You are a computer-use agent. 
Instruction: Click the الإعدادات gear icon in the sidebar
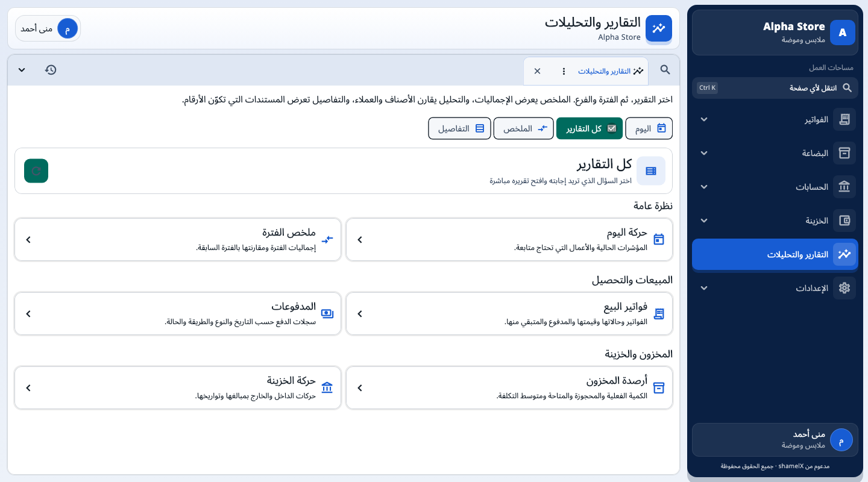click(x=844, y=288)
